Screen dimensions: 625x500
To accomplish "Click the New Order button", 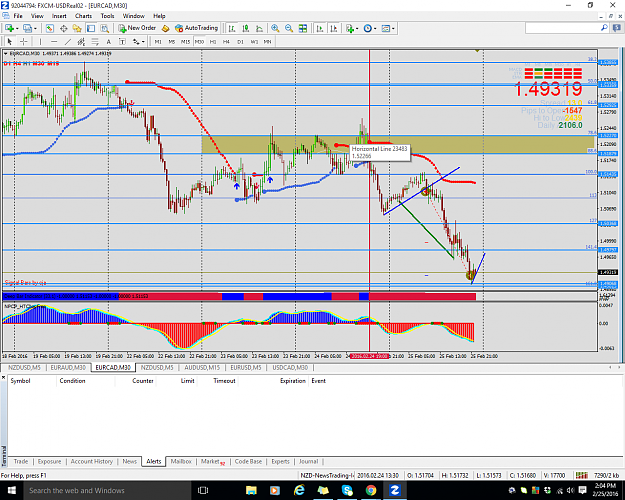I will [138, 28].
